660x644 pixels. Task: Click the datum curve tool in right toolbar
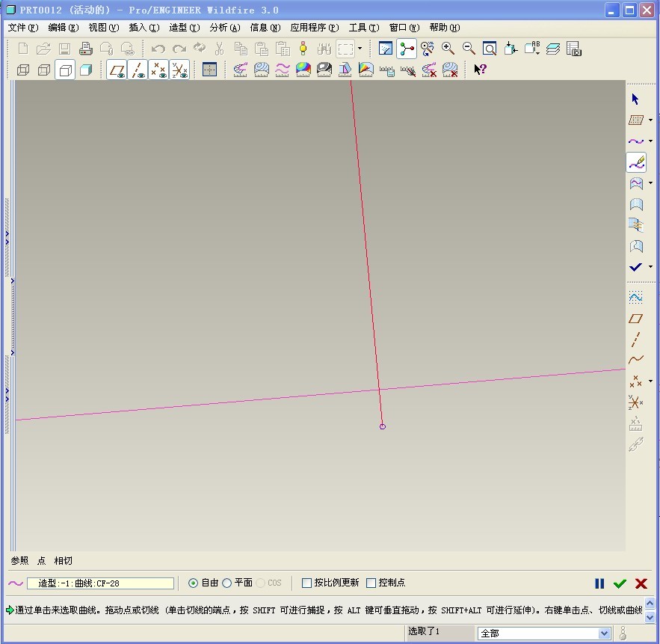(635, 359)
